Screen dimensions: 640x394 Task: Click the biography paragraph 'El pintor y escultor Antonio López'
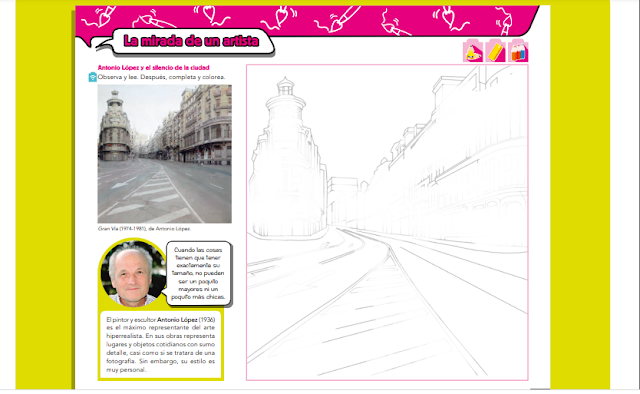point(160,345)
